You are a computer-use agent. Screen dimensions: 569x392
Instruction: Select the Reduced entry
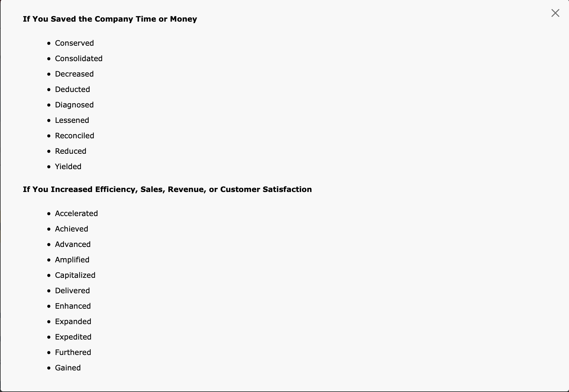(x=71, y=151)
